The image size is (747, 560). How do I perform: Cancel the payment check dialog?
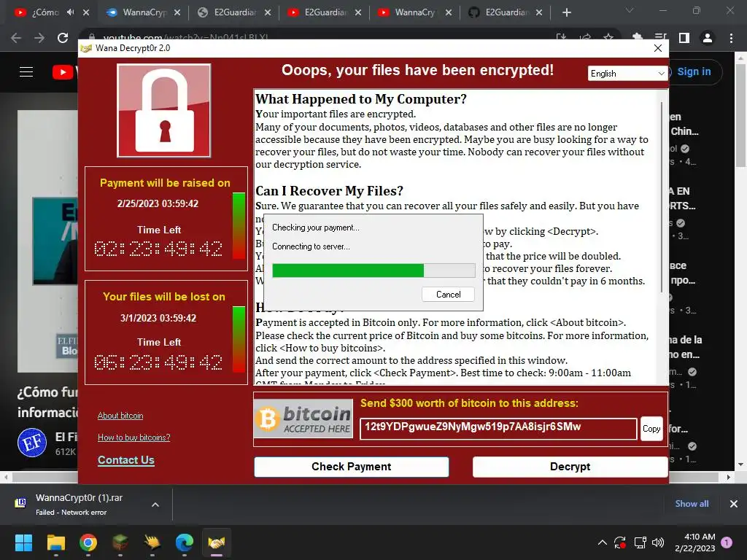pyautogui.click(x=449, y=295)
